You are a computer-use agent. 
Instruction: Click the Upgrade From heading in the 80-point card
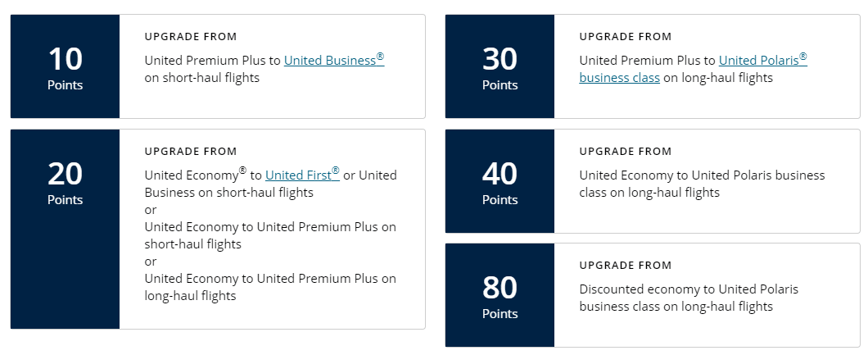625,266
